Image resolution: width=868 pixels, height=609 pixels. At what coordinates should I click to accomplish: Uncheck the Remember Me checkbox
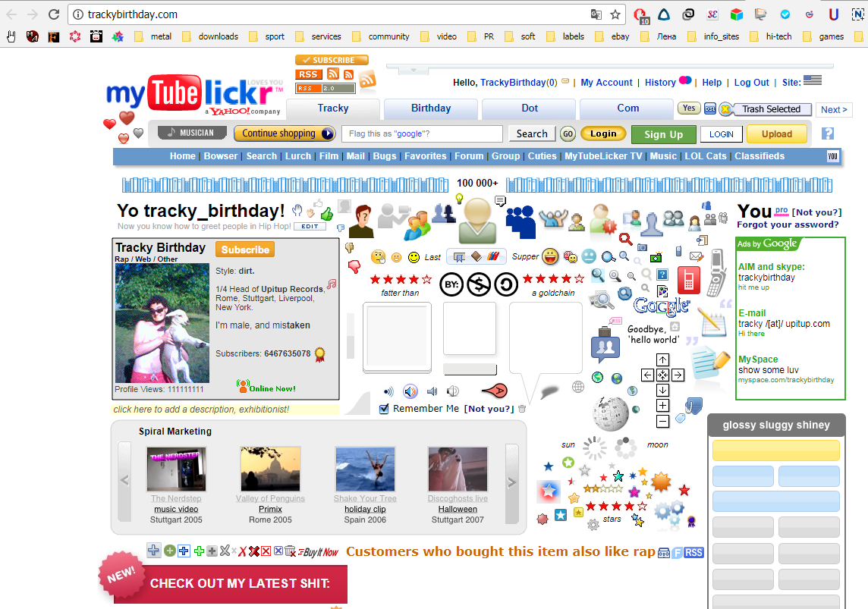tap(384, 409)
